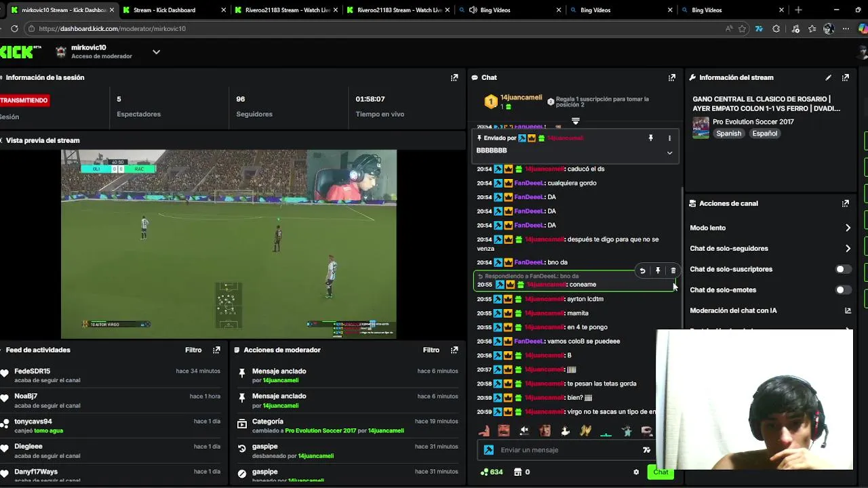Open browser three-dot settings menu
This screenshot has height=488, width=868.
(x=846, y=28)
